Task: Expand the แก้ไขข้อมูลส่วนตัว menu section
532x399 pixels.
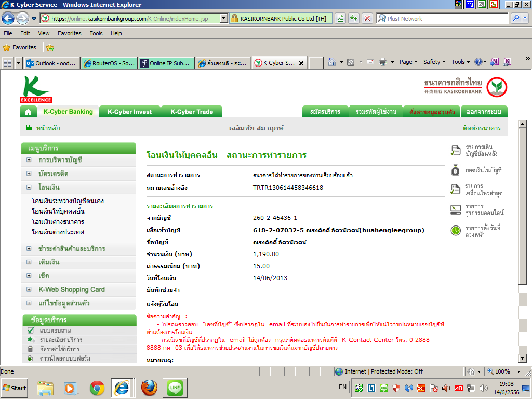Action: coord(29,303)
